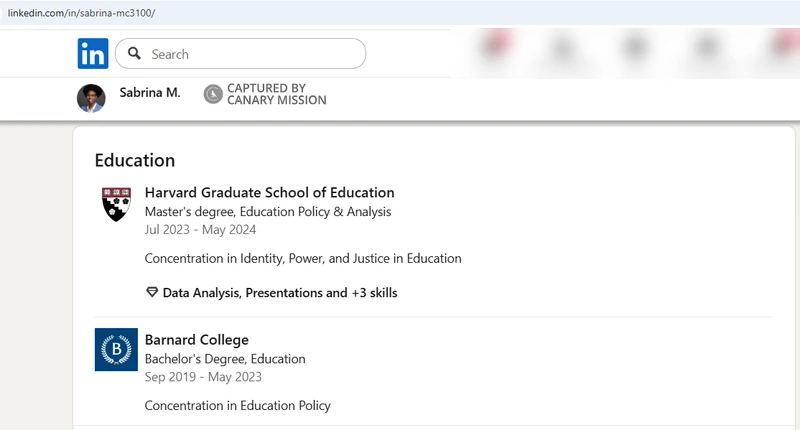Click the LinkedIn logo icon

pyautogui.click(x=92, y=54)
